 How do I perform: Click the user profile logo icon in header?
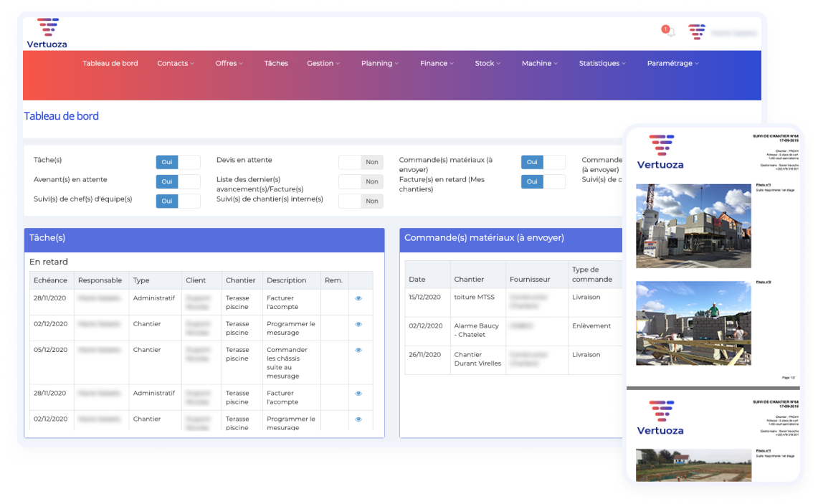point(696,32)
